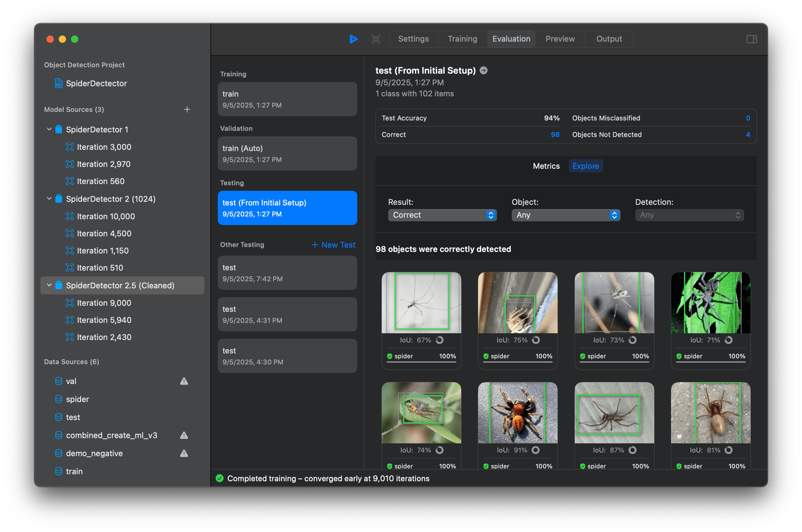
Task: Click the snapshot icon in toolbar
Action: click(x=376, y=39)
